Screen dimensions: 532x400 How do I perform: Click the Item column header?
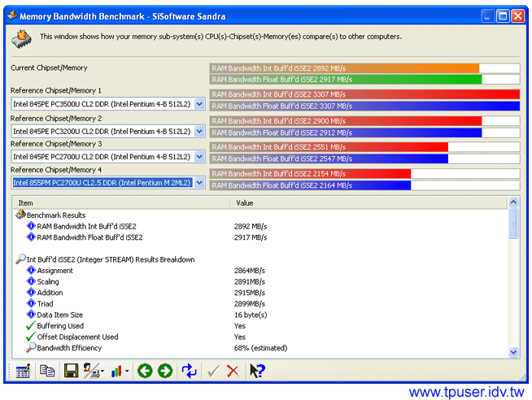[x=122, y=202]
